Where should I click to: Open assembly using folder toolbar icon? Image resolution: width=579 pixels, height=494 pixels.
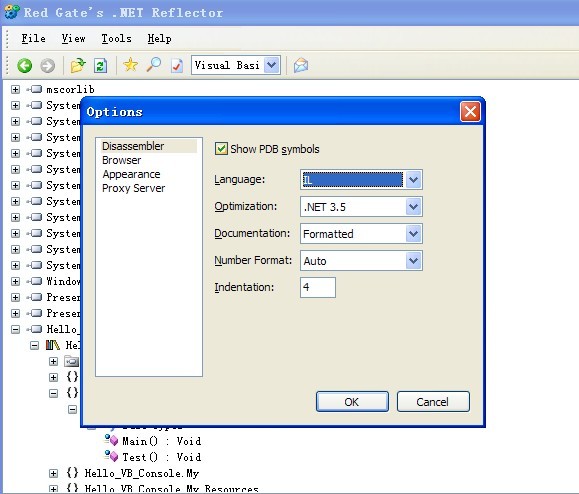(x=78, y=65)
